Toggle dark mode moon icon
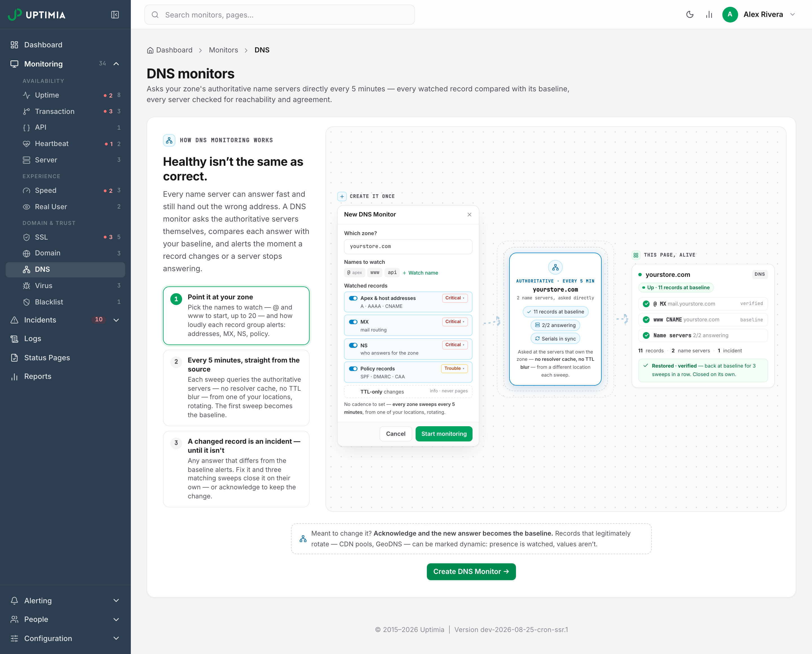Viewport: 812px width, 654px height. (690, 14)
